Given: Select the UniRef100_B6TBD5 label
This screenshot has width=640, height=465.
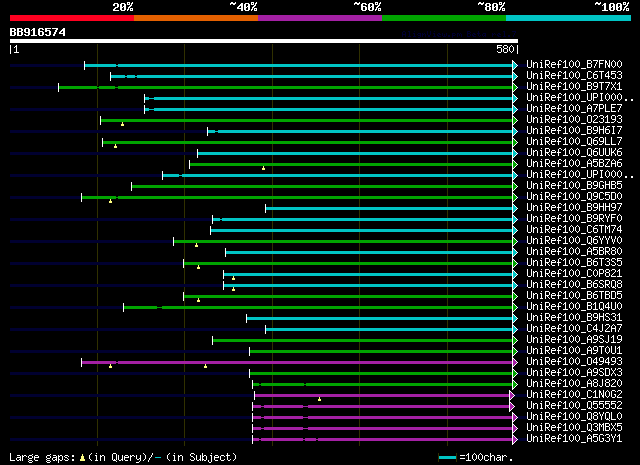Looking at the screenshot, I should click(574, 296).
